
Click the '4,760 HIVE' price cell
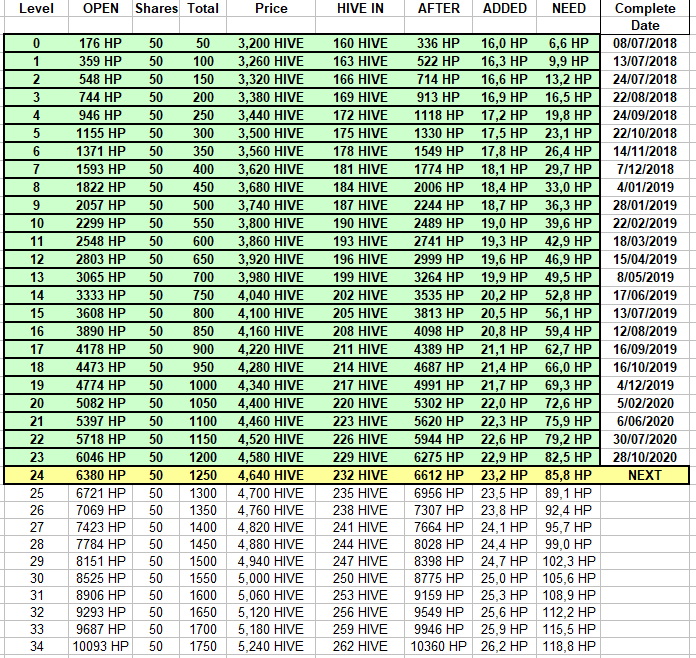[x=271, y=510]
